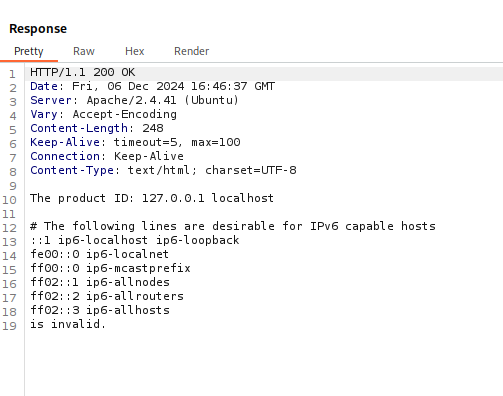Open the Raw response tab
Viewport: 503px width, 396px height.
[84, 51]
